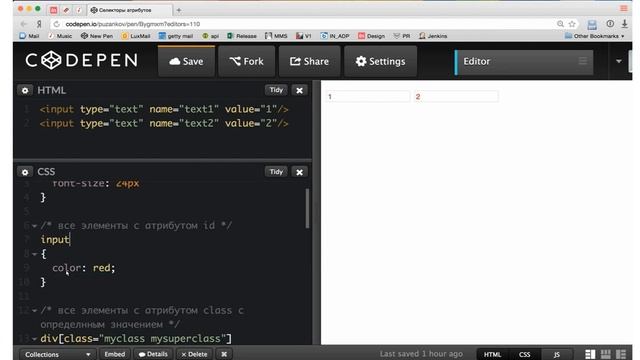Screen dimensions: 640x360
Task: Click the CodePen logo
Action: click(82, 61)
